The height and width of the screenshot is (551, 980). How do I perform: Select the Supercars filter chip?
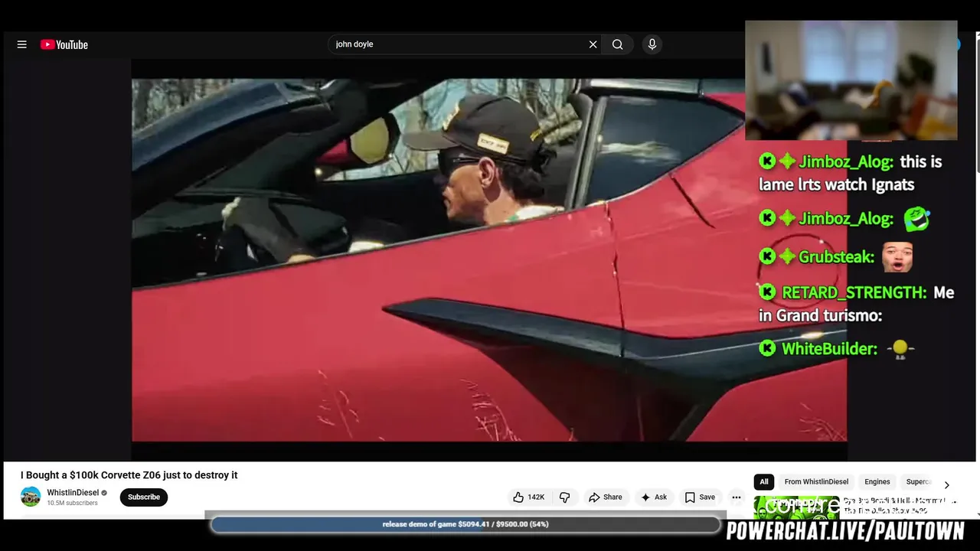tap(919, 482)
